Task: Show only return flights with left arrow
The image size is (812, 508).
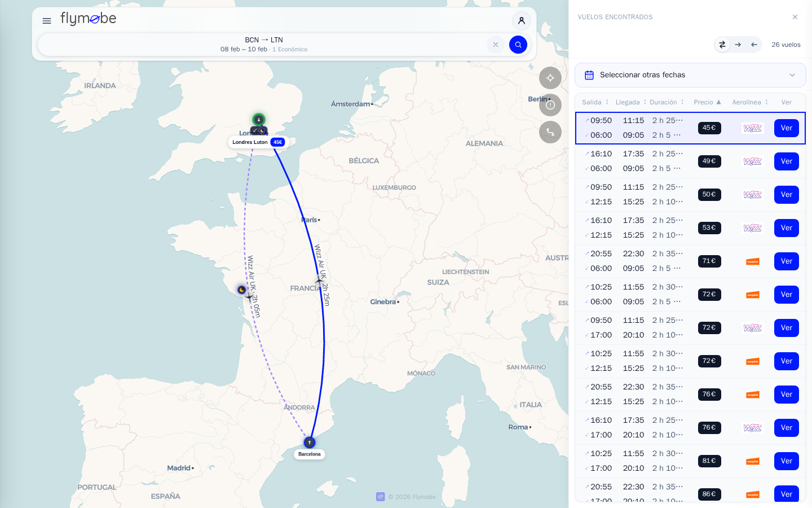Action: click(754, 45)
